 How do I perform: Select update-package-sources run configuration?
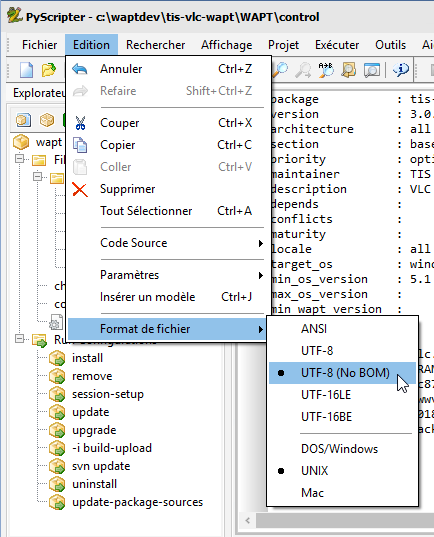(x=138, y=502)
